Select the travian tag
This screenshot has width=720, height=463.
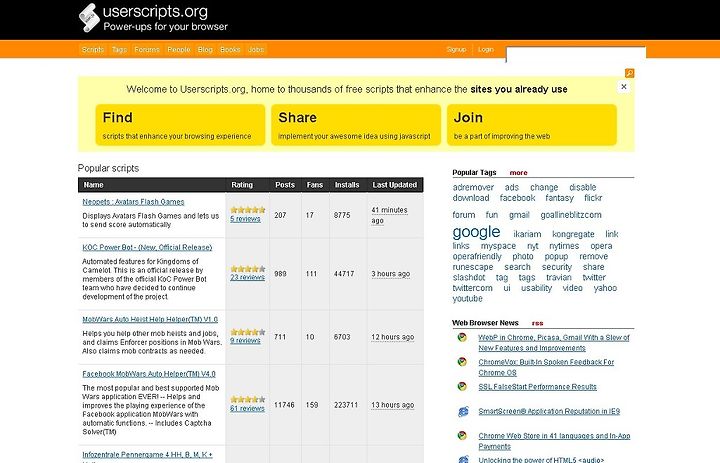[559, 277]
